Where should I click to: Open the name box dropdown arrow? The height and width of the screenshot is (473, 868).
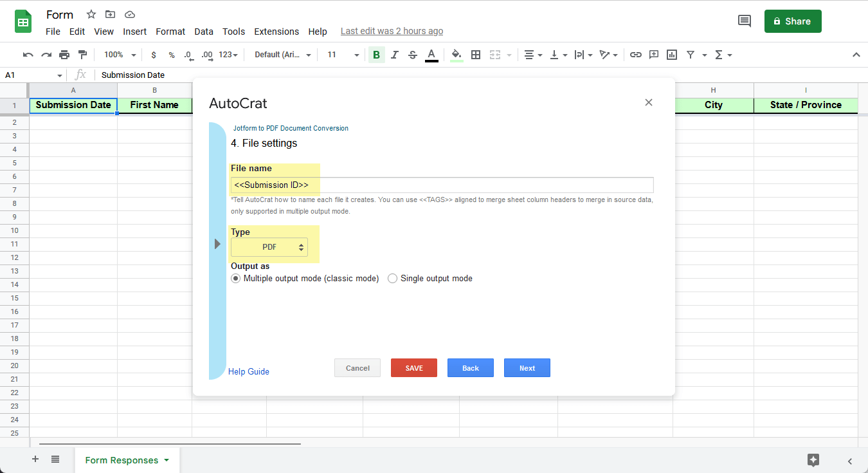(x=60, y=75)
